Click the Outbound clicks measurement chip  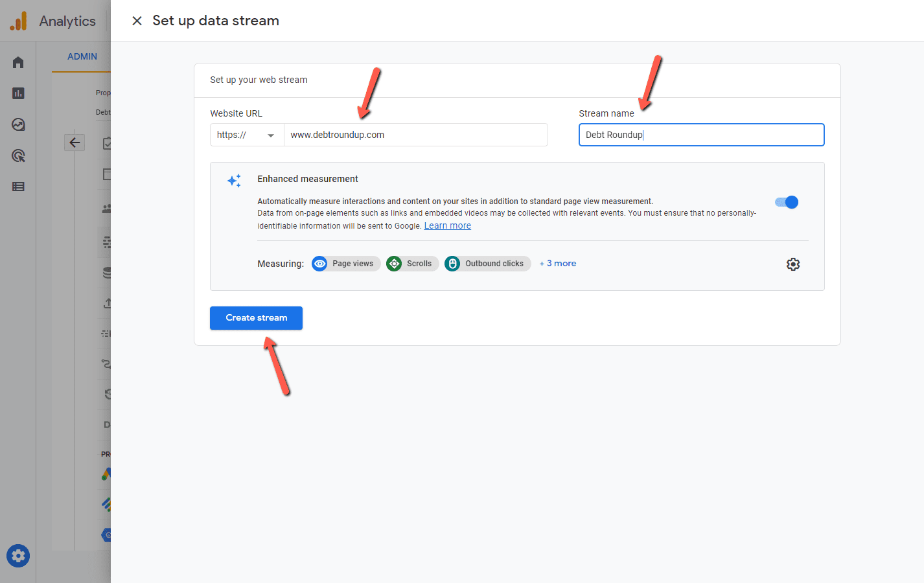click(487, 263)
